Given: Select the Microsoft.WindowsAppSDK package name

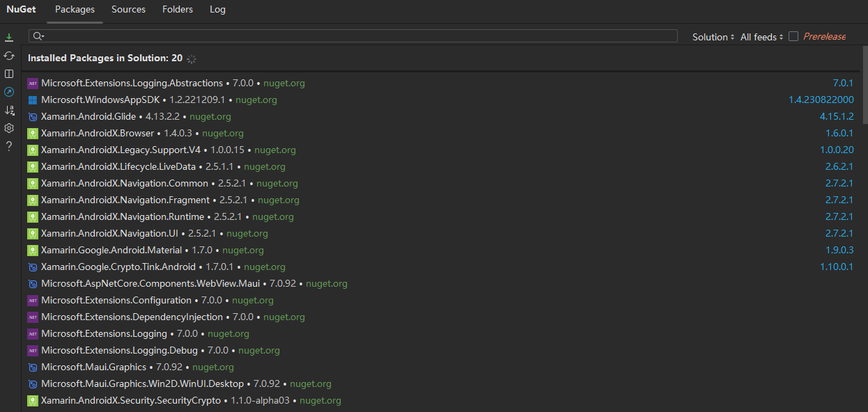Looking at the screenshot, I should click(100, 100).
